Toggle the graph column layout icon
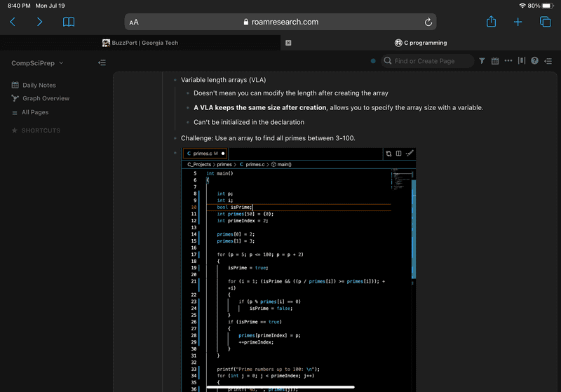 tap(521, 62)
